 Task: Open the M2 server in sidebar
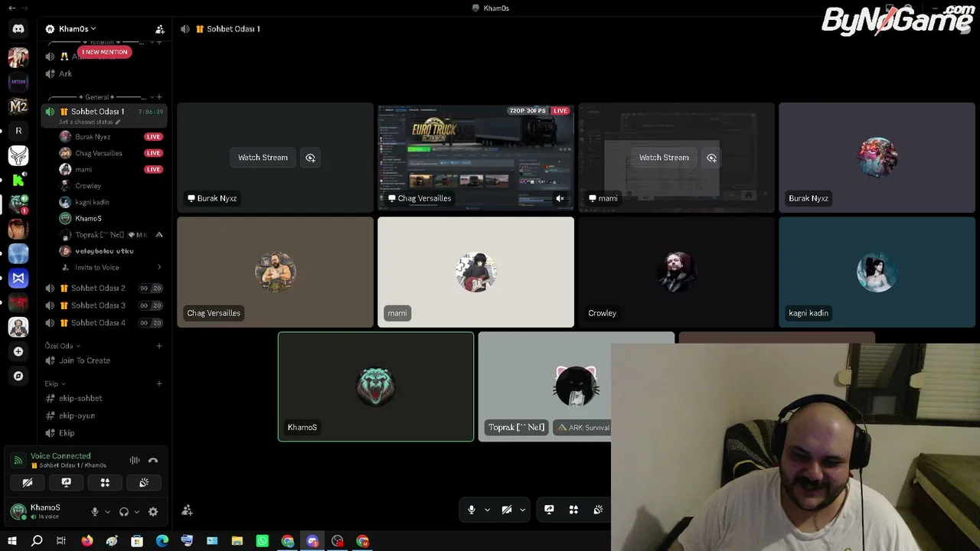pos(18,106)
